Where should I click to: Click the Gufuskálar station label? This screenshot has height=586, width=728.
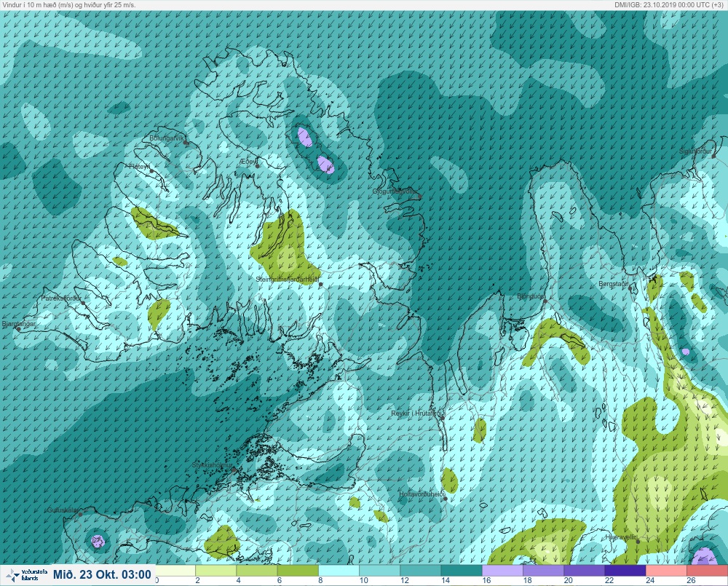[63, 510]
